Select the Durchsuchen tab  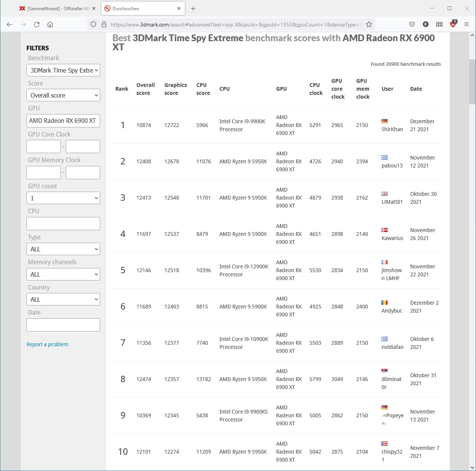[x=143, y=8]
